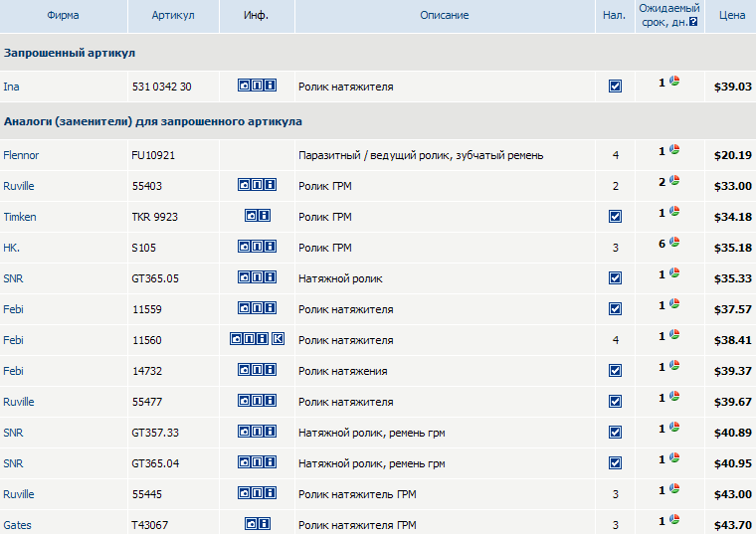This screenshot has height=534, width=756.
Task: Click the availability checkbox for SNR GT365.05
Action: 615,278
